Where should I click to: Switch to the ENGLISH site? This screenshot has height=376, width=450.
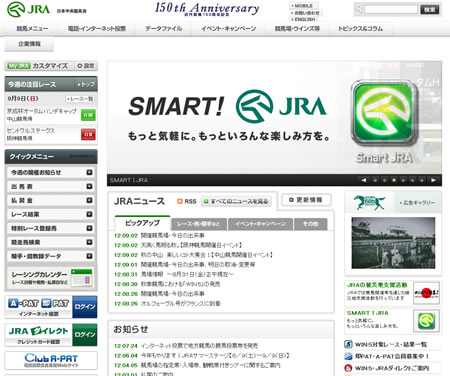[x=304, y=19]
